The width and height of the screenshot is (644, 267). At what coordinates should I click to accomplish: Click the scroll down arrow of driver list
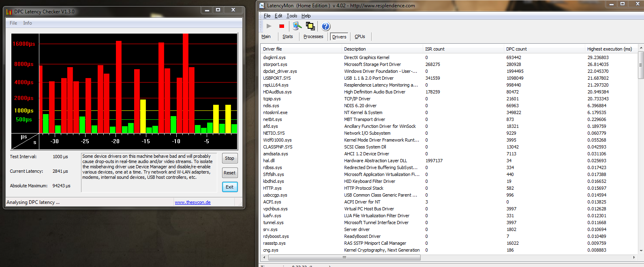point(641,251)
